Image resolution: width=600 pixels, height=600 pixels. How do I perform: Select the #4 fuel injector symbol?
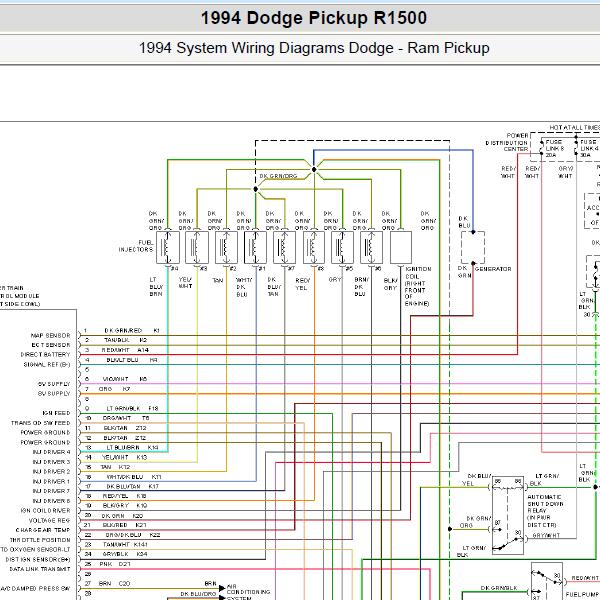[168, 247]
